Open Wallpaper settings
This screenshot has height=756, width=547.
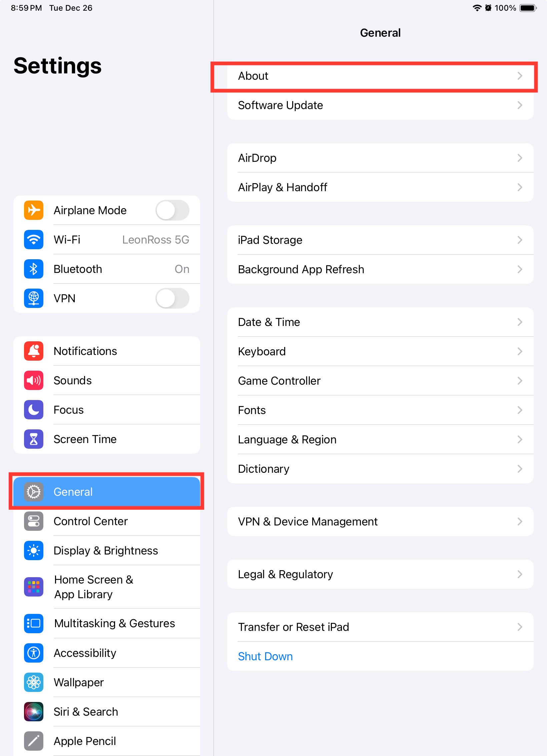[x=107, y=682]
